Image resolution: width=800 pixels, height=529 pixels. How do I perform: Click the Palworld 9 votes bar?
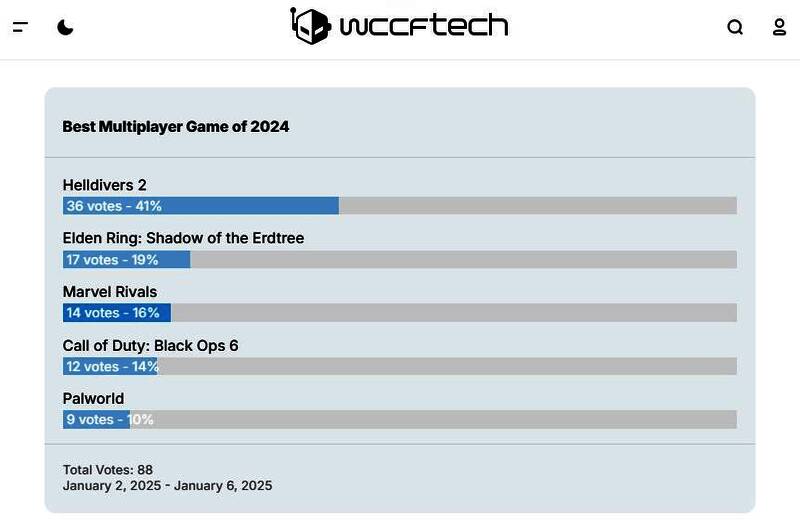pyautogui.click(x=96, y=420)
